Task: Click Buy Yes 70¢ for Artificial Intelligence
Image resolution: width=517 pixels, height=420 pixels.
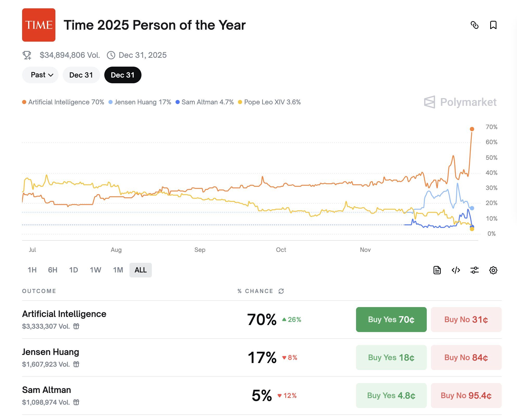Action: tap(391, 319)
